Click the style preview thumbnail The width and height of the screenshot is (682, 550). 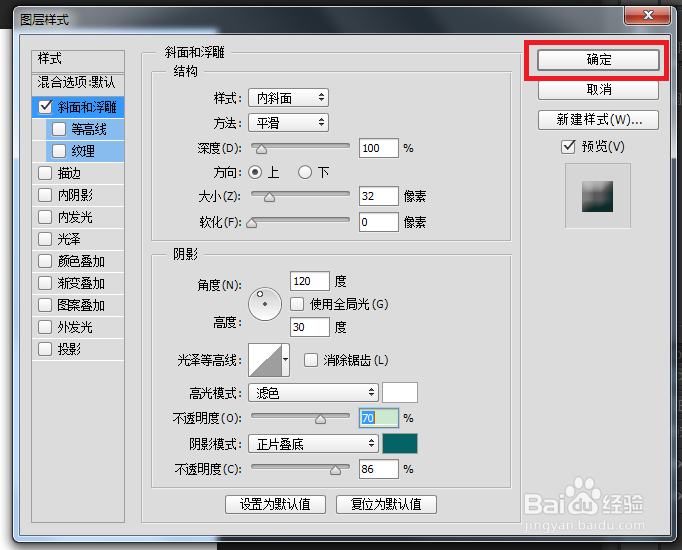tap(598, 196)
